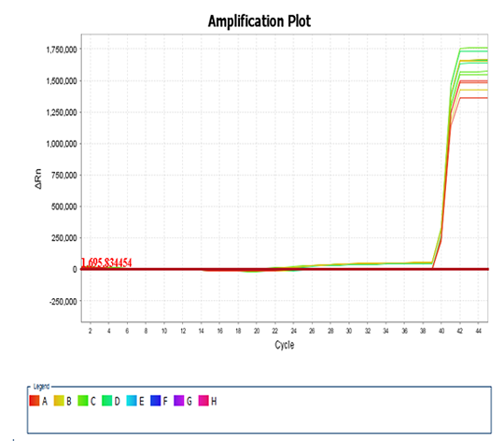
Task: Click the Cycle x-axis label
Action: (x=285, y=345)
